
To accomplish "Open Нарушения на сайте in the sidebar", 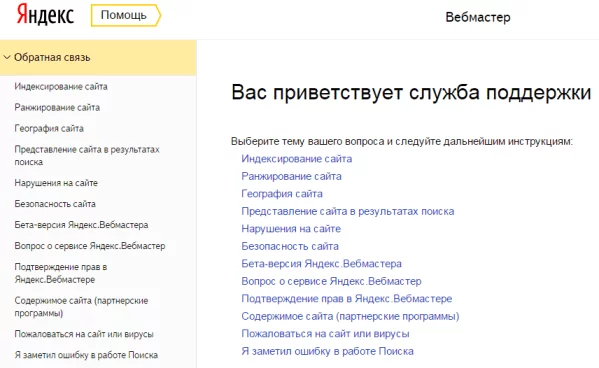I will pos(56,183).
